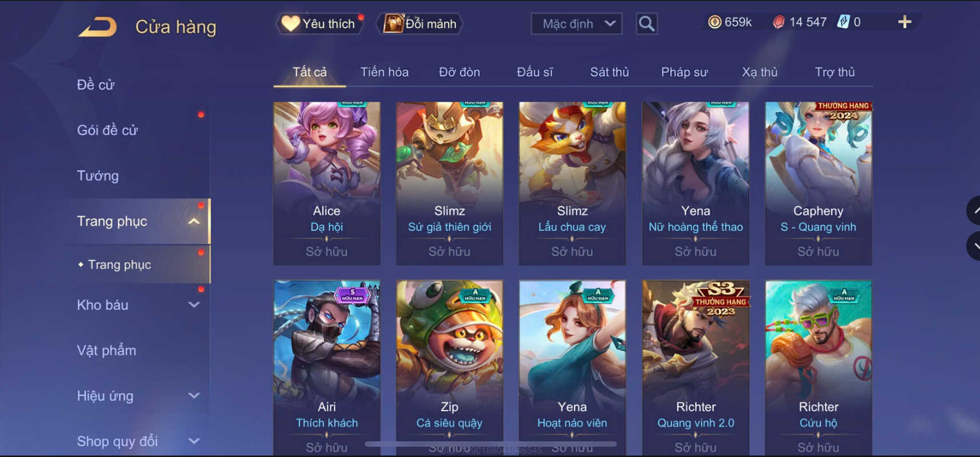Tap the red gem currency icon
This screenshot has width=980, height=457.
click(x=778, y=22)
